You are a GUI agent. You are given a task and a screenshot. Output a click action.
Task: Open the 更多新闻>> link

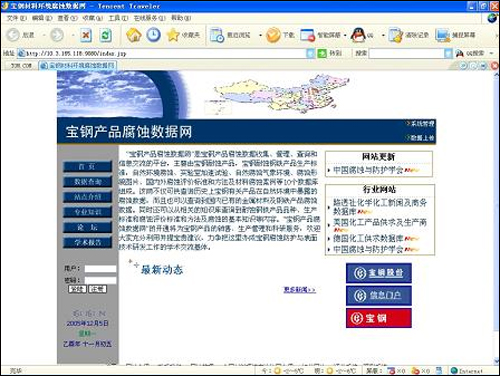point(299,290)
